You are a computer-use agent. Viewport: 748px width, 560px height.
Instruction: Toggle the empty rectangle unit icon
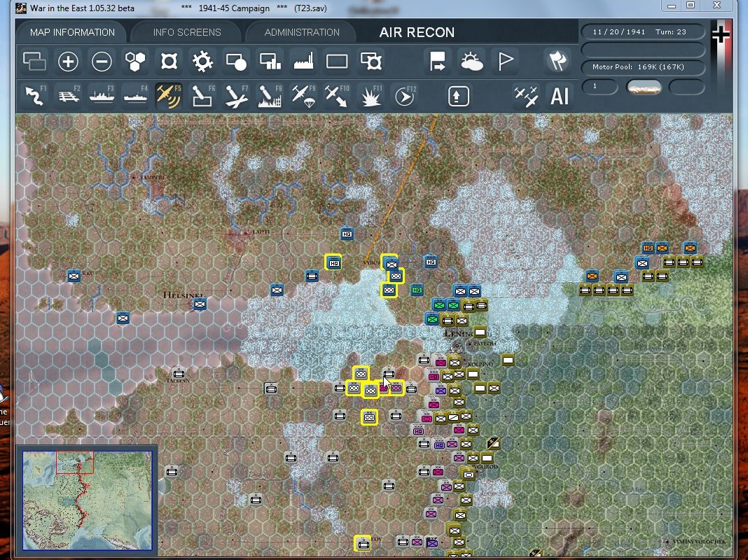coord(337,62)
